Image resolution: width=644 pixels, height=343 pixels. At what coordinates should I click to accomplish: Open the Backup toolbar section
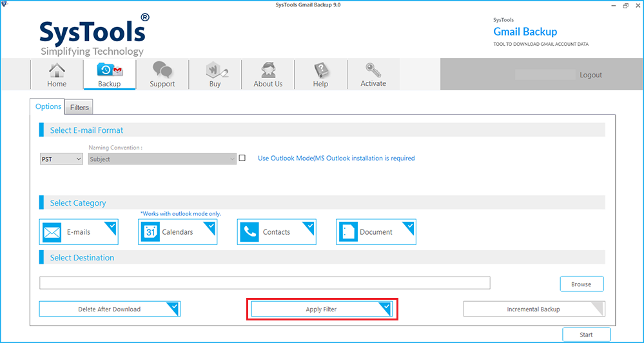coord(109,74)
